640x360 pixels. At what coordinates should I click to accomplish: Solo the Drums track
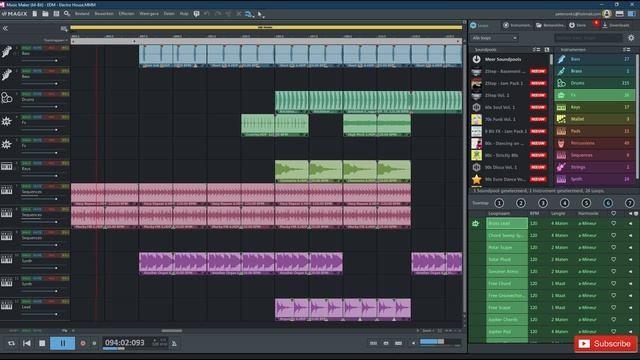(26, 94)
